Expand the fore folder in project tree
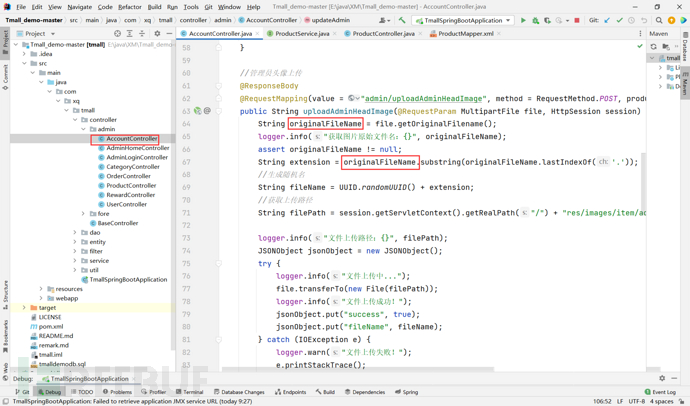 (84, 214)
